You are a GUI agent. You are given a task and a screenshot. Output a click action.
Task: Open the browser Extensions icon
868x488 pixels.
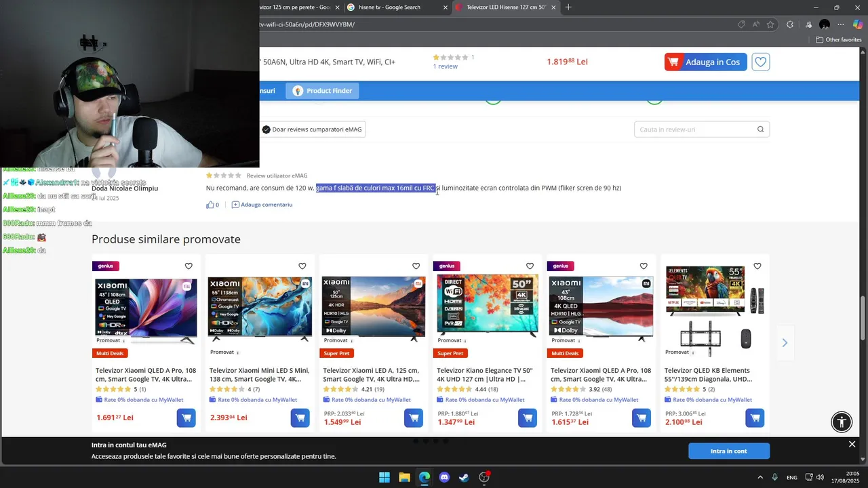790,24
